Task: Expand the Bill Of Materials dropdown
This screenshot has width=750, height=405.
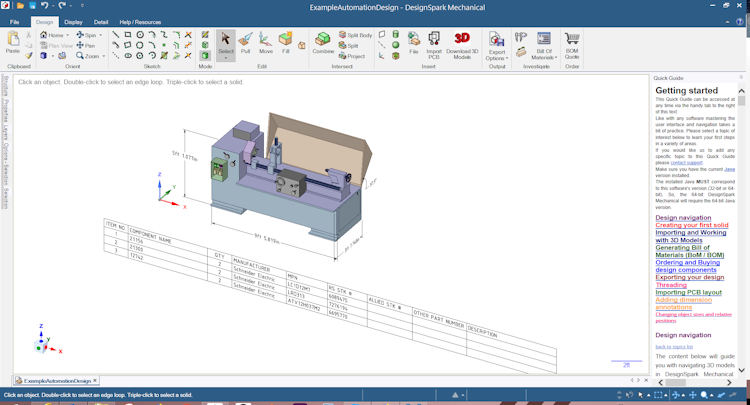Action: tap(544, 58)
